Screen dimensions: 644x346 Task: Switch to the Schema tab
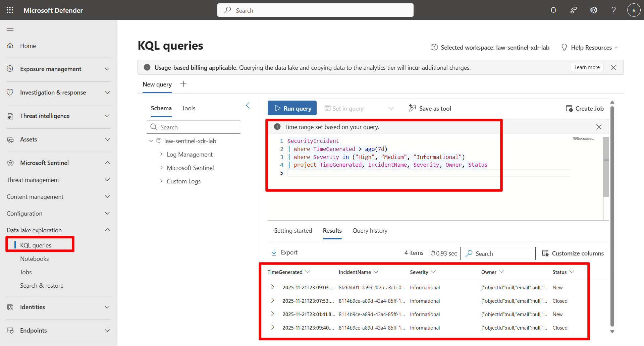click(161, 108)
